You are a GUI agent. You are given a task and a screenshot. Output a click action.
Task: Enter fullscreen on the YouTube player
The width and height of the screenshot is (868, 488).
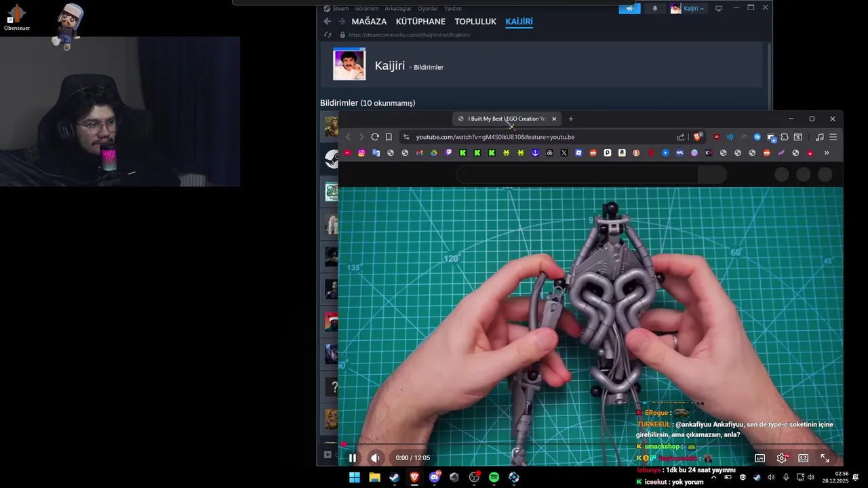click(825, 458)
